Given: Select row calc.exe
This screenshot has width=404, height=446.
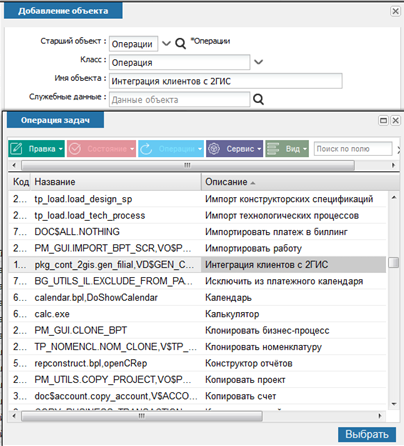Looking at the screenshot, I should pos(197,314).
